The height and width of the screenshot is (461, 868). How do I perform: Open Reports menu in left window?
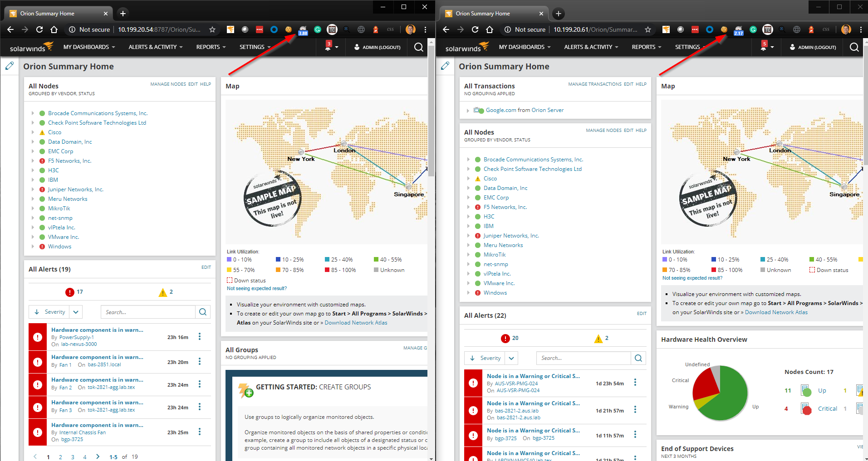[211, 47]
